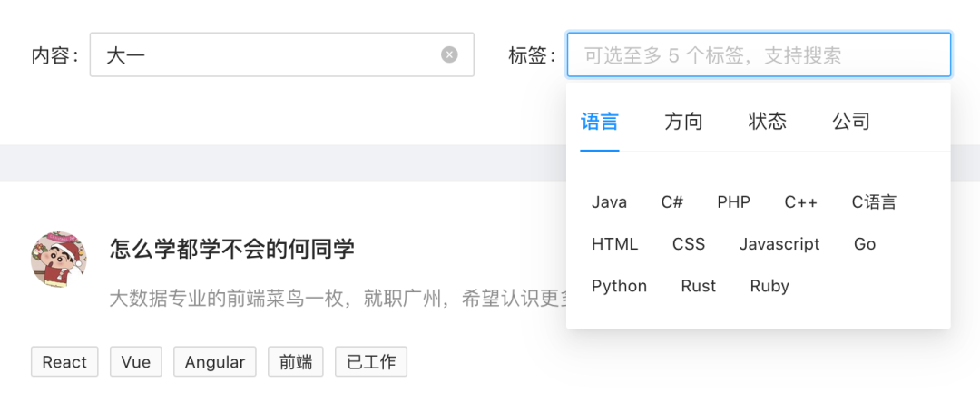980x393 pixels.
Task: Click the user's cartoon avatar image
Action: tap(59, 259)
